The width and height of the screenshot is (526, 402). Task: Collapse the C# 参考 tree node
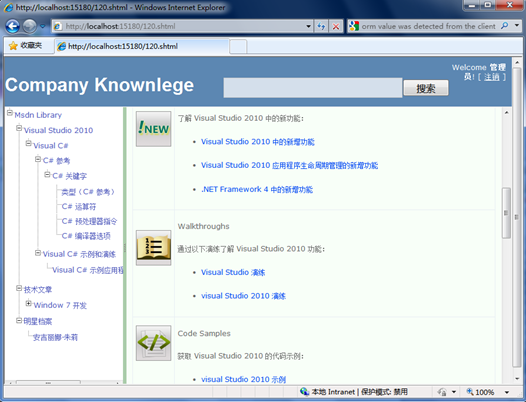click(38, 159)
